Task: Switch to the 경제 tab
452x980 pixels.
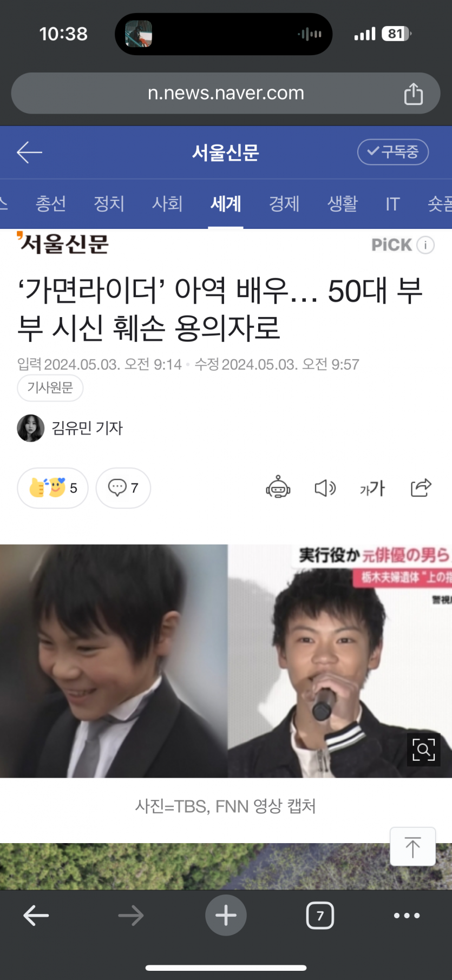Action: pos(284,203)
